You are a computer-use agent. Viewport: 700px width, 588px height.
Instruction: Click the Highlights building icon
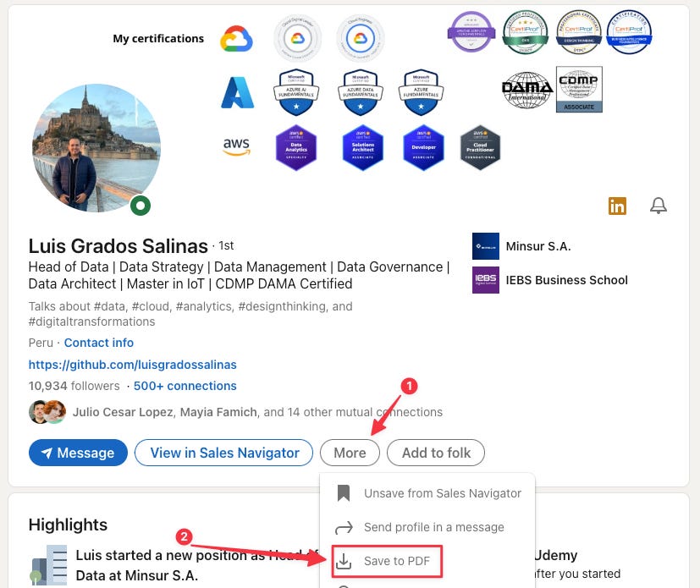[x=48, y=565]
